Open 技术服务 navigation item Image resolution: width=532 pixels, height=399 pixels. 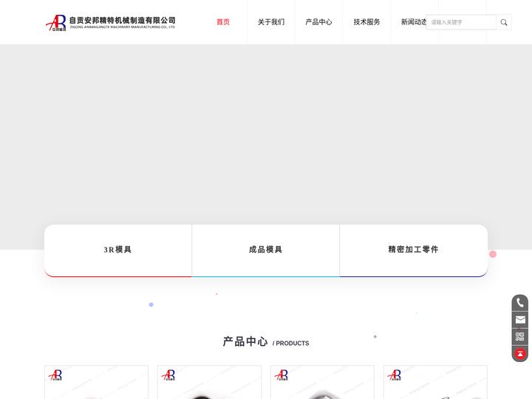(366, 22)
